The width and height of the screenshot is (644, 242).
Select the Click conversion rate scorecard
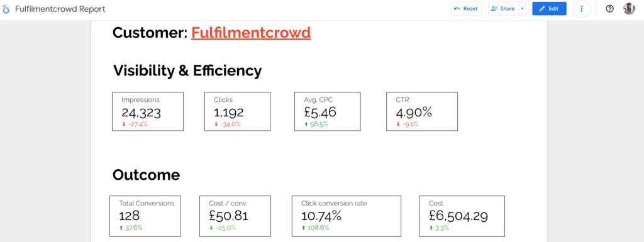click(x=347, y=216)
